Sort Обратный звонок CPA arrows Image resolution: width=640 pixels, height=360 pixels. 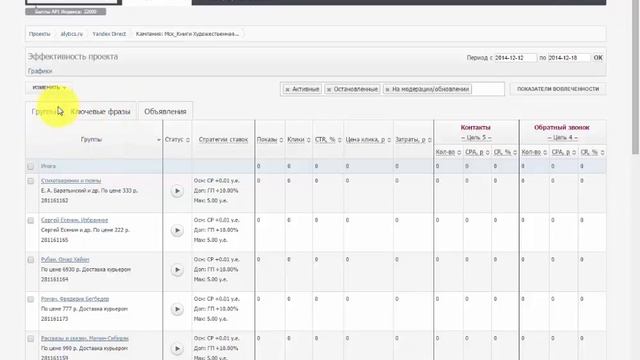click(x=574, y=153)
